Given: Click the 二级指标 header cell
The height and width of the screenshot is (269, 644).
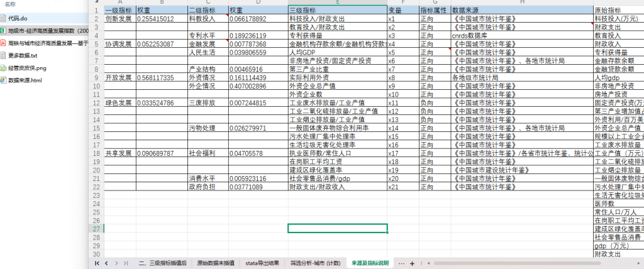Looking at the screenshot, I should tap(208, 10).
